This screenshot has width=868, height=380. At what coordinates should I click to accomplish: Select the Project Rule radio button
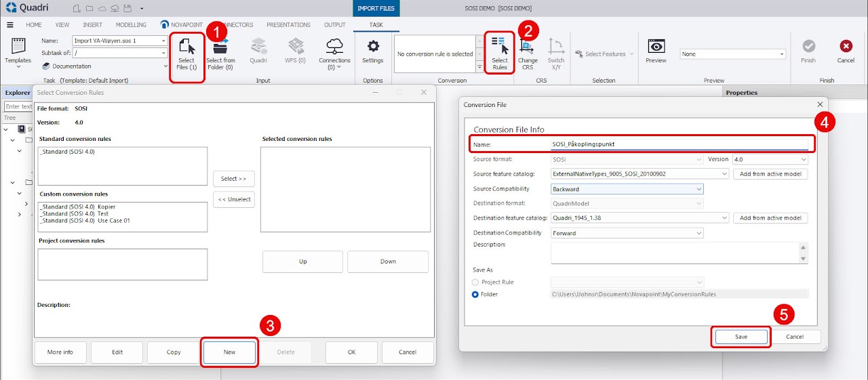[x=475, y=282]
